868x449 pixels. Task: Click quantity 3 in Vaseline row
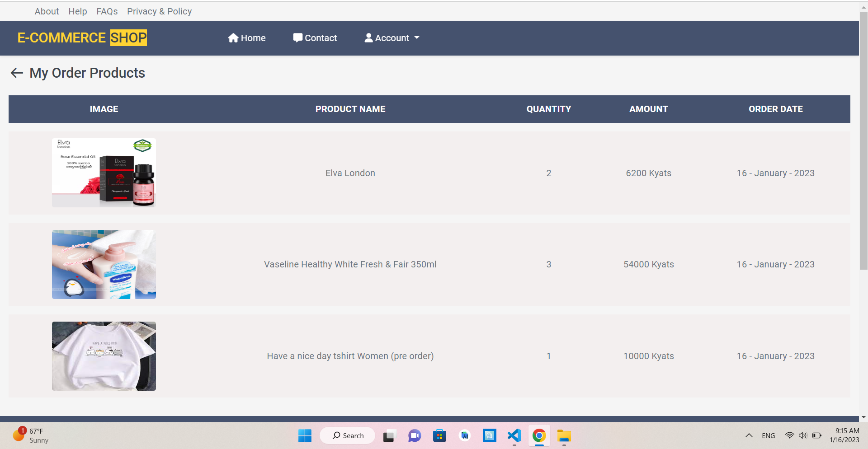pyautogui.click(x=549, y=264)
